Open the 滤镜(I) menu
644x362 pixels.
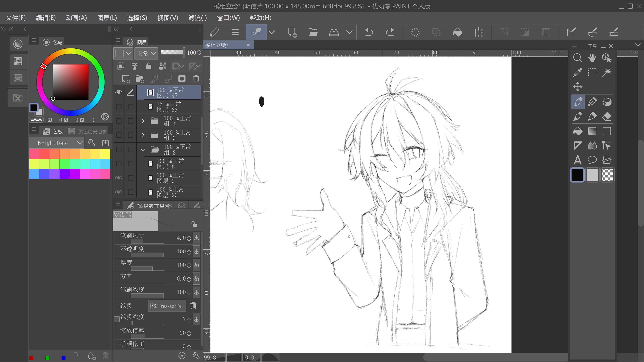tap(198, 18)
